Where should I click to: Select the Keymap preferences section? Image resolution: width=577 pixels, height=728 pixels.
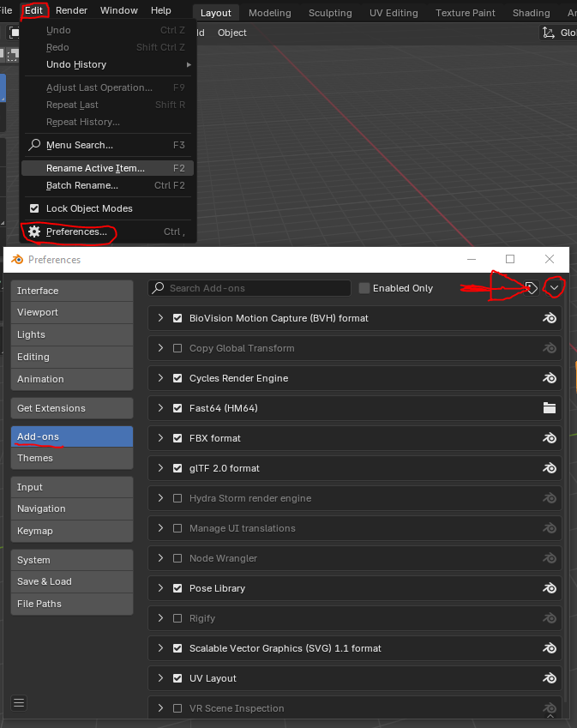(72, 531)
